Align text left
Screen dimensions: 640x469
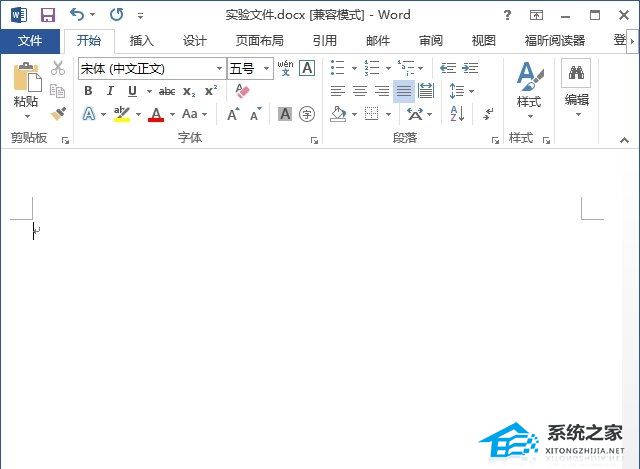pyautogui.click(x=338, y=91)
